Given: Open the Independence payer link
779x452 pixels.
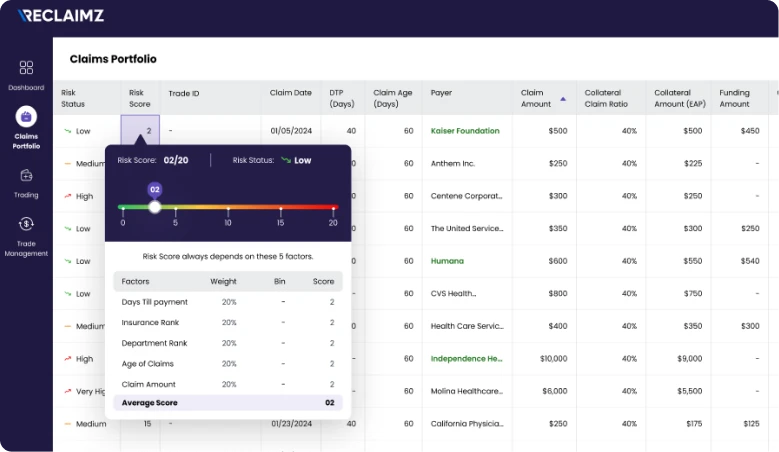Looking at the screenshot, I should (x=466, y=358).
